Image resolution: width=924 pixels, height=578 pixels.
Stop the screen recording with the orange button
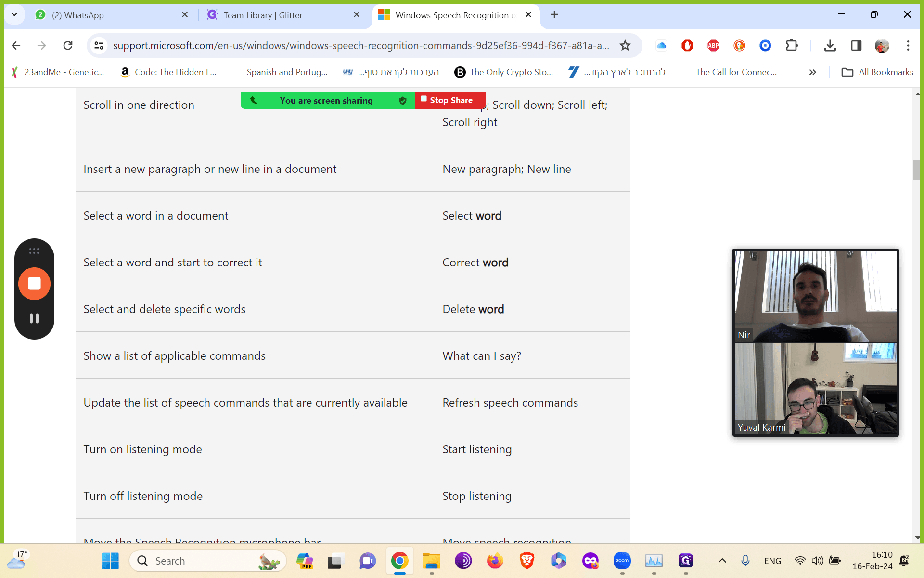(x=34, y=284)
